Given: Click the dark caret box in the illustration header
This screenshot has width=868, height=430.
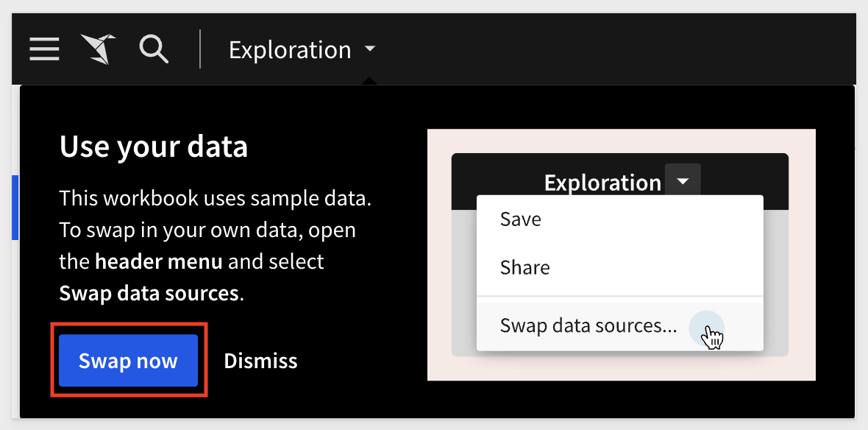Looking at the screenshot, I should click(683, 180).
